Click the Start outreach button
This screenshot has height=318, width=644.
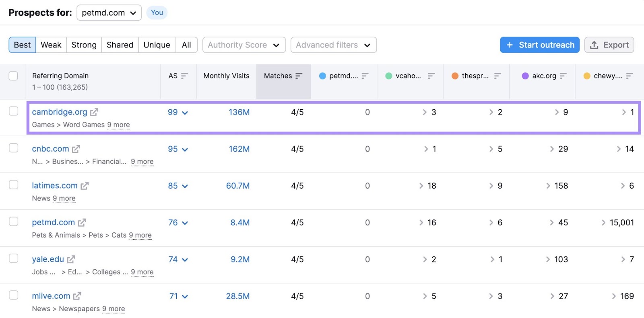pyautogui.click(x=539, y=45)
